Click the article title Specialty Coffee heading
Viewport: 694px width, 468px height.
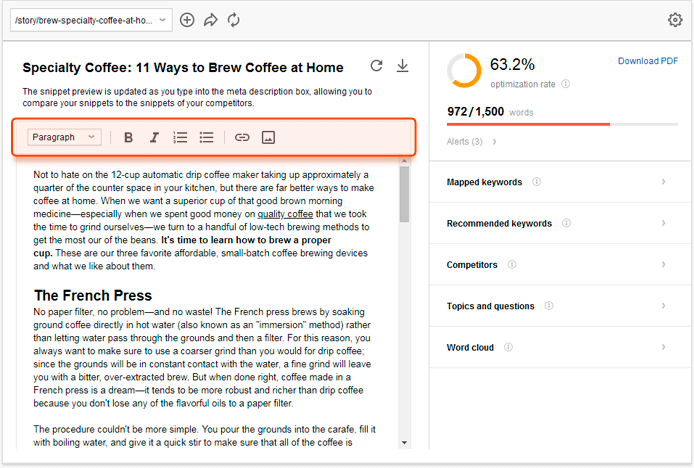[x=183, y=67]
